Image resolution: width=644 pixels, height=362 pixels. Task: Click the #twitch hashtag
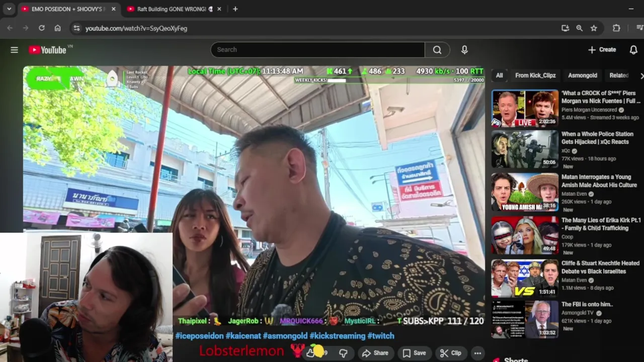click(381, 336)
